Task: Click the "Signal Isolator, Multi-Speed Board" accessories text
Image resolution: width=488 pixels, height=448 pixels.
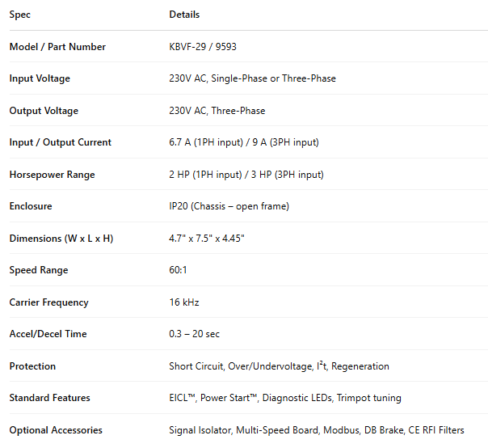Action: [243, 430]
